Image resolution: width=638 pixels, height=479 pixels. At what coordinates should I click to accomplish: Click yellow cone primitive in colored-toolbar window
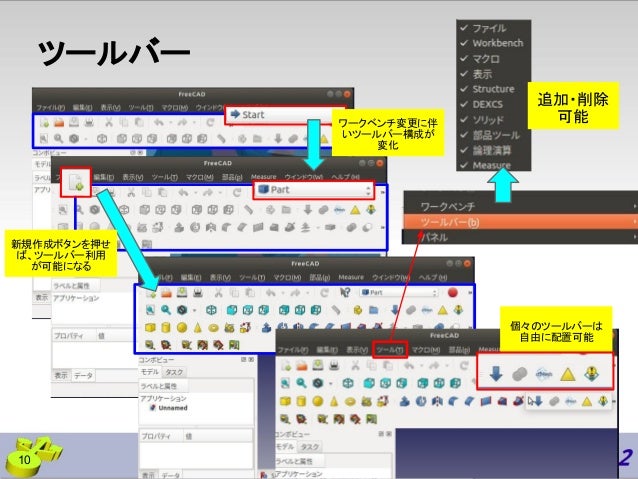tap(197, 327)
